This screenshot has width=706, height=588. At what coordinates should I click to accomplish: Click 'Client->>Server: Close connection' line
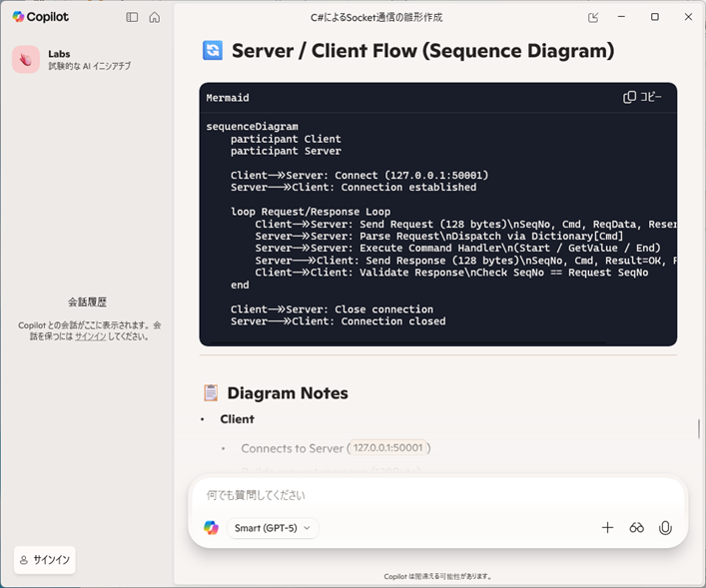coord(332,309)
